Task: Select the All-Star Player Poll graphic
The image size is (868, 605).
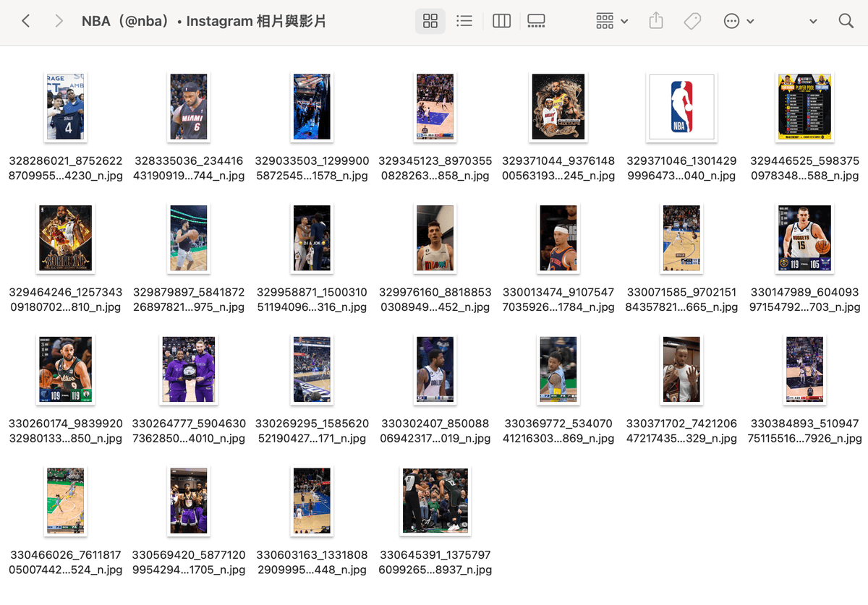Action: (x=804, y=106)
